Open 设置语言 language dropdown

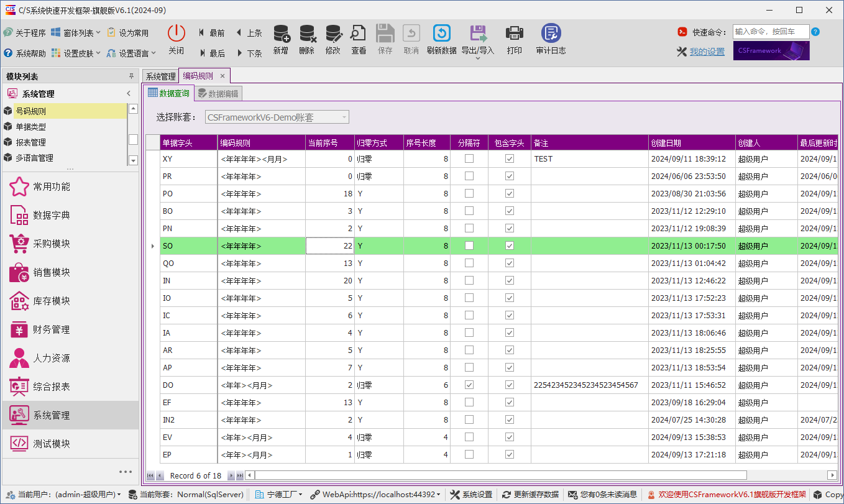[x=131, y=53]
